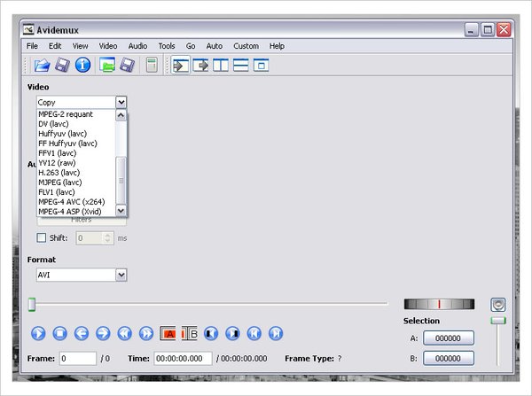Click the Selection A 000000 button

pos(448,338)
